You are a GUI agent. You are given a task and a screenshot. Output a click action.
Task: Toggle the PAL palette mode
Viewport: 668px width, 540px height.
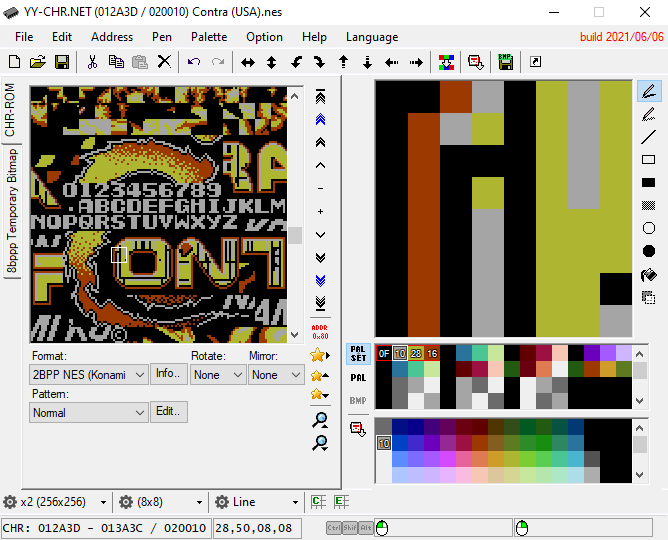pos(358,378)
